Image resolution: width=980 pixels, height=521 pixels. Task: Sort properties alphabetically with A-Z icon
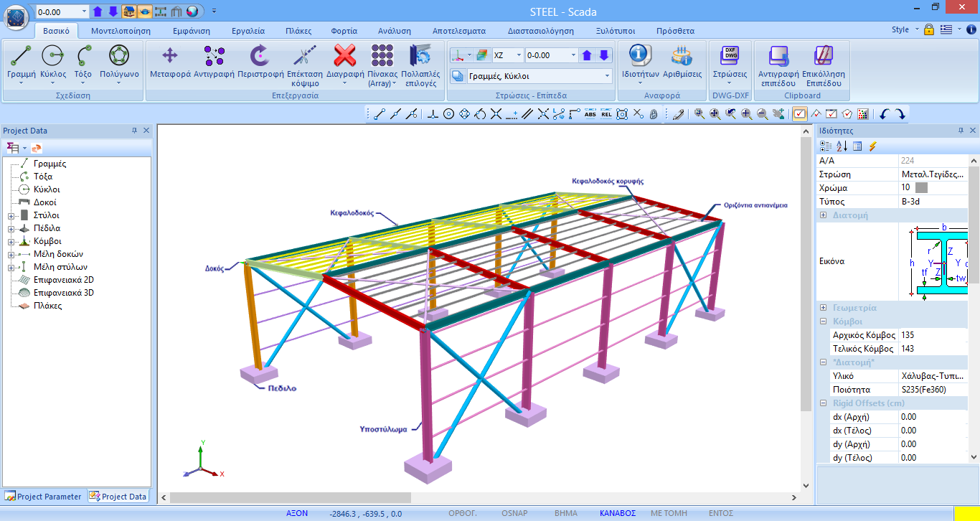(842, 146)
